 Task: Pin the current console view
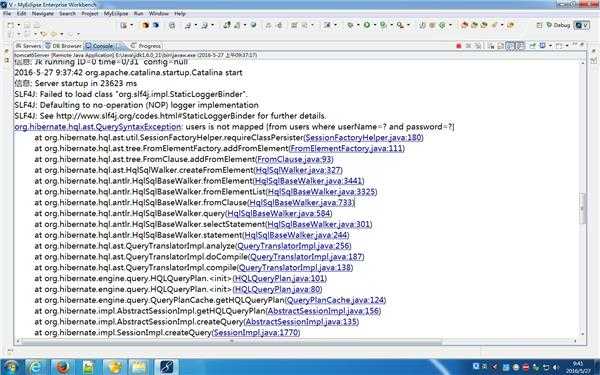tap(532, 46)
